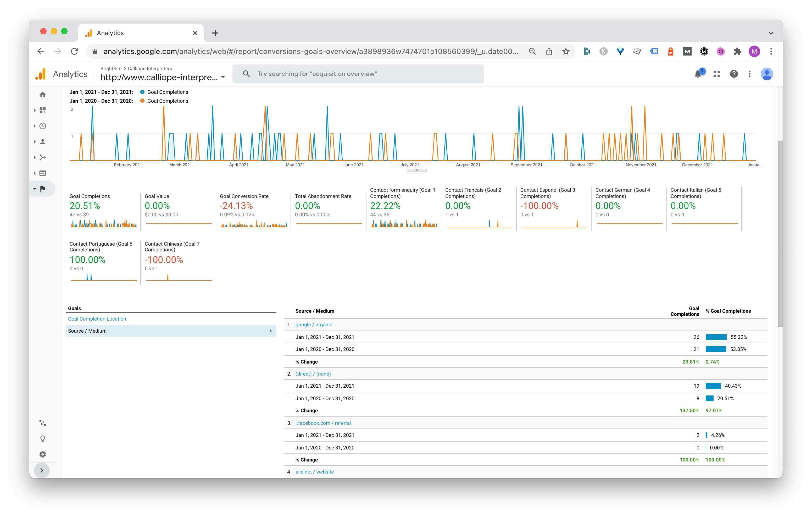The image size is (812, 517).
Task: Click the notifications bell icon
Action: (698, 74)
